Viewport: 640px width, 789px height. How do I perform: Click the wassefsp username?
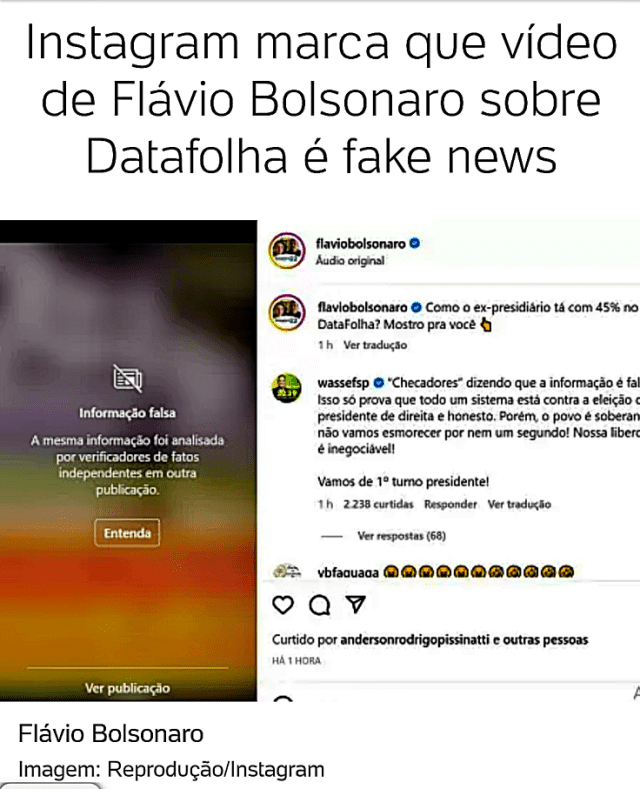coord(343,383)
